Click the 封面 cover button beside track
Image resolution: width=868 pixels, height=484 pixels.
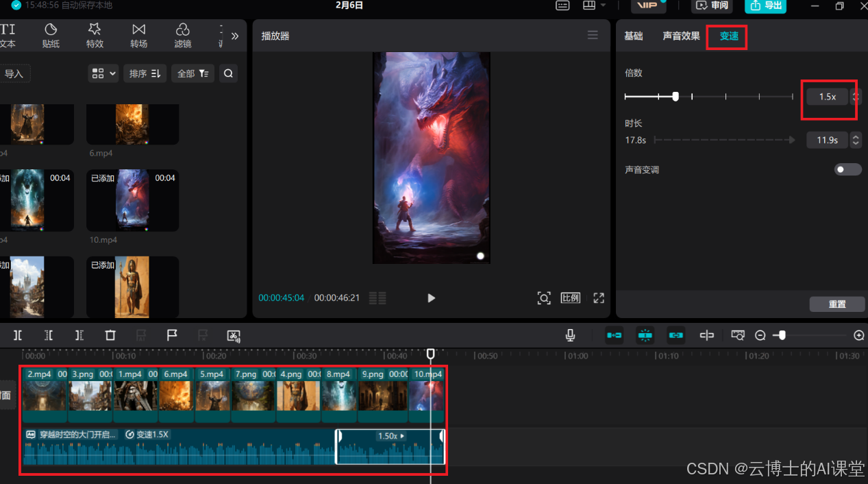click(x=7, y=395)
